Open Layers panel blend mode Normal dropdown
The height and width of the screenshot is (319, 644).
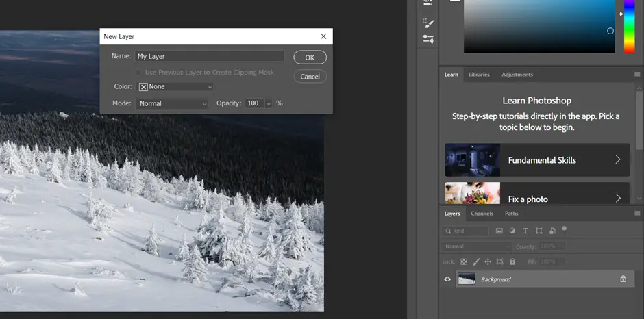click(x=476, y=246)
